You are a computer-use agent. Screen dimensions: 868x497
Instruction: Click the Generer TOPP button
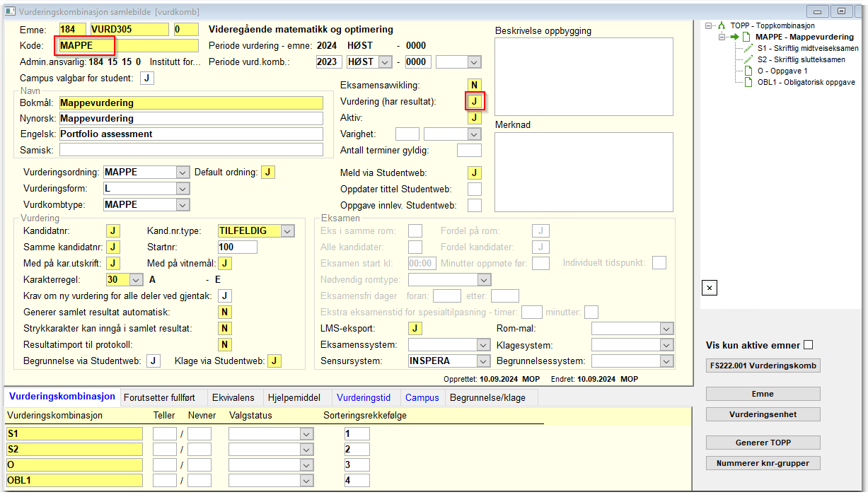tap(763, 443)
